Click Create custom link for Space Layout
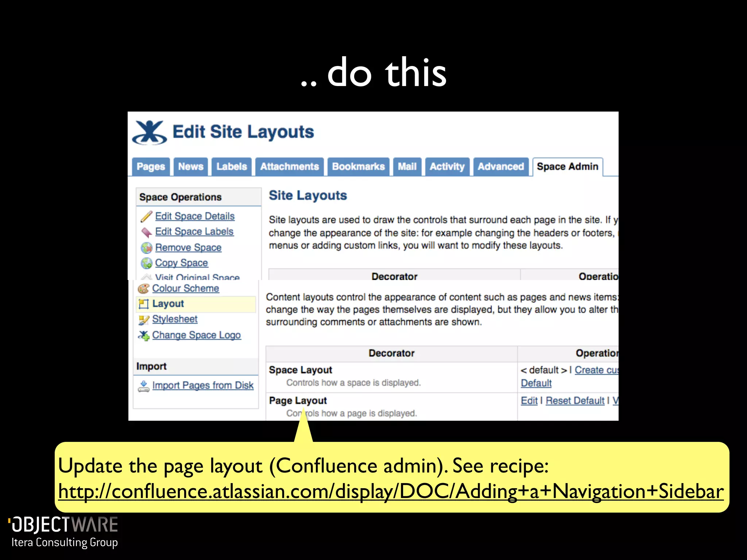 point(596,370)
